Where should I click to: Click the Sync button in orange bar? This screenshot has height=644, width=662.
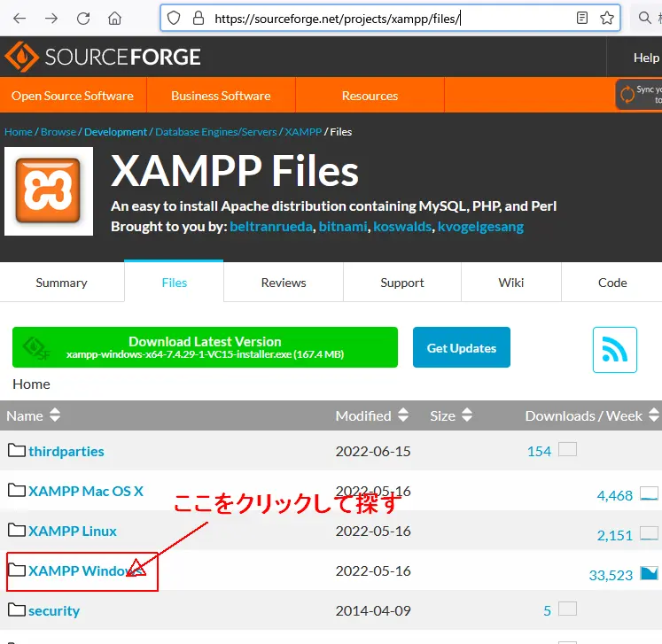pos(639,95)
